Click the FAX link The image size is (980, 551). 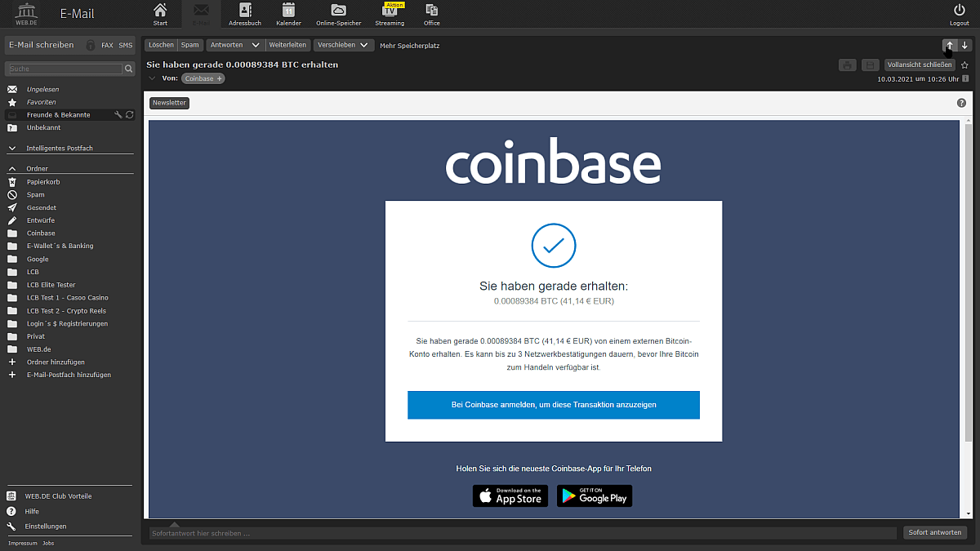coord(107,46)
